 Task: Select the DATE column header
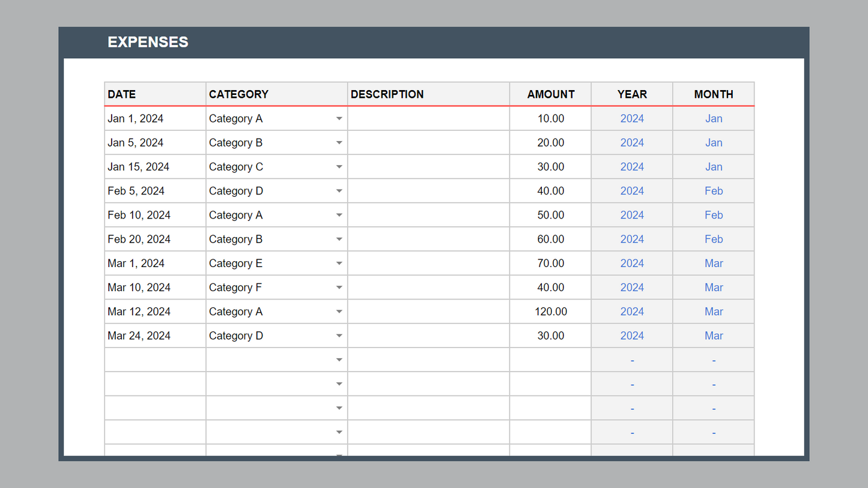pyautogui.click(x=122, y=94)
